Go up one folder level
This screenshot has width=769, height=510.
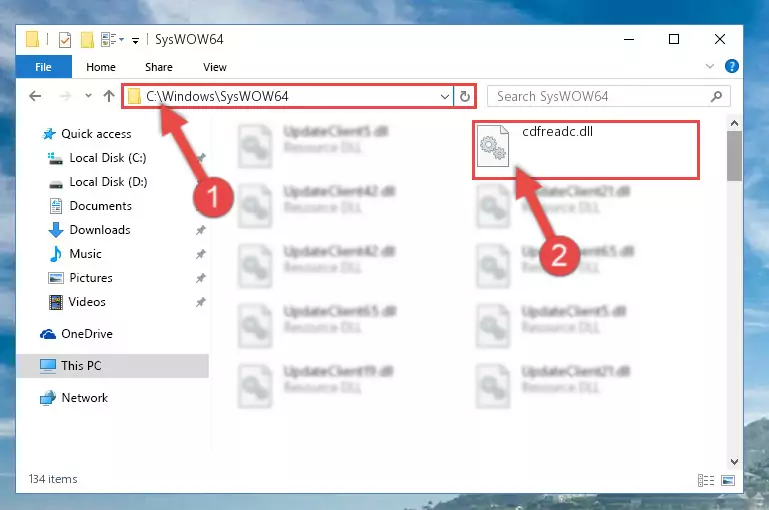(x=109, y=96)
